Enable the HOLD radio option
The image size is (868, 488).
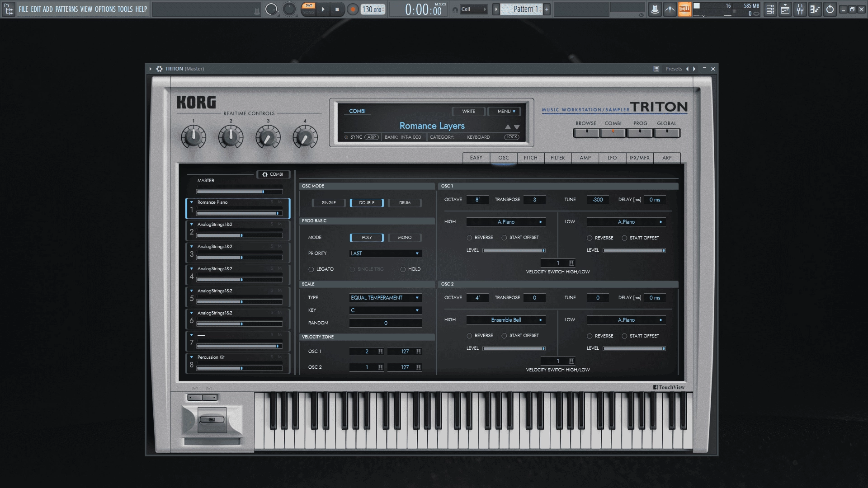403,269
